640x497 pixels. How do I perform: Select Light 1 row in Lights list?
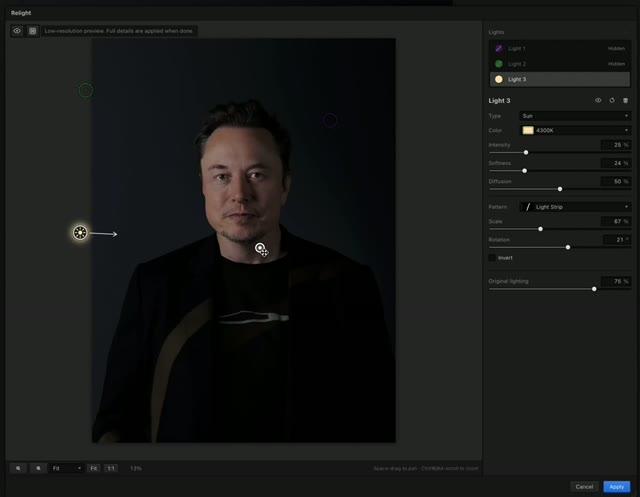click(560, 49)
